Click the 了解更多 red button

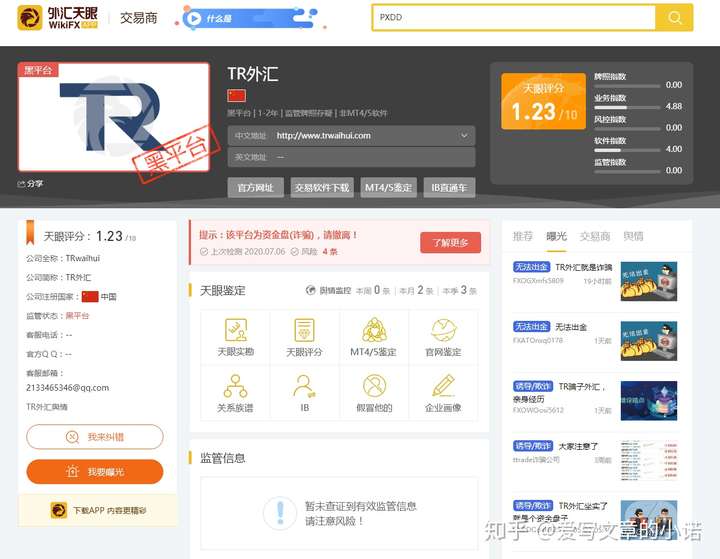pyautogui.click(x=450, y=243)
